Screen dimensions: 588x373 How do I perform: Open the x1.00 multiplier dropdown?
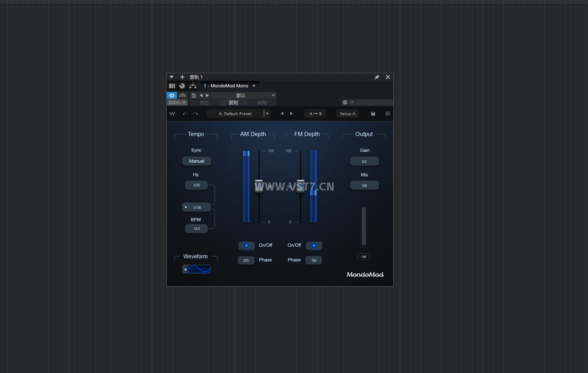tap(197, 207)
